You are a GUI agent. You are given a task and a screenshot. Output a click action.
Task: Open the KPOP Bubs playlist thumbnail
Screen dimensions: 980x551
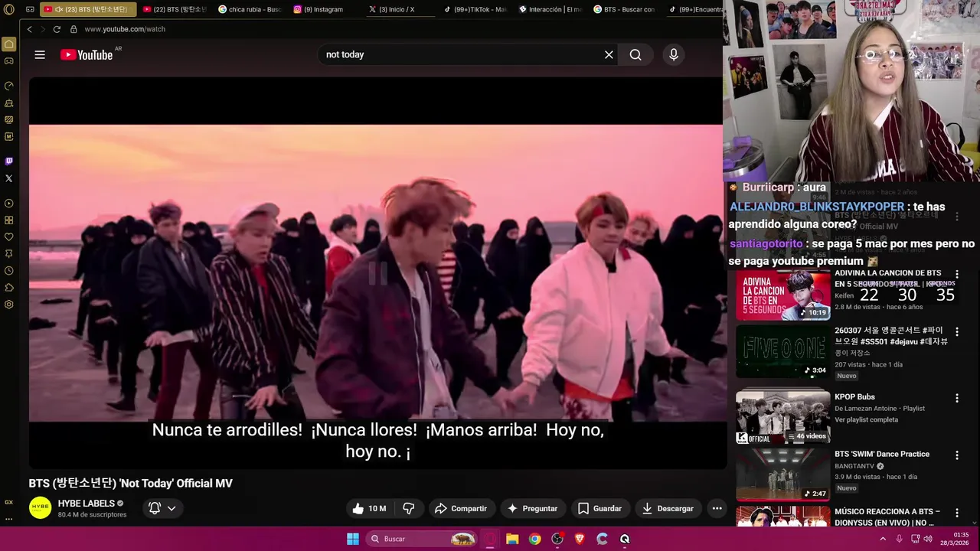tap(783, 416)
